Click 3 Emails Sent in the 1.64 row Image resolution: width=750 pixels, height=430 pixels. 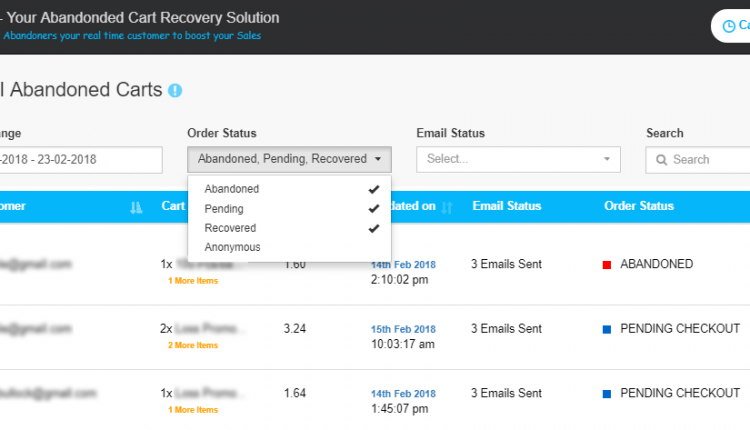click(506, 393)
